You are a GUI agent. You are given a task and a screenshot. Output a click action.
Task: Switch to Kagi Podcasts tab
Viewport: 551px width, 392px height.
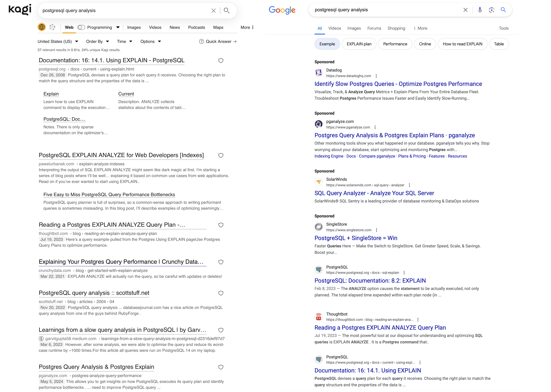coord(196,27)
